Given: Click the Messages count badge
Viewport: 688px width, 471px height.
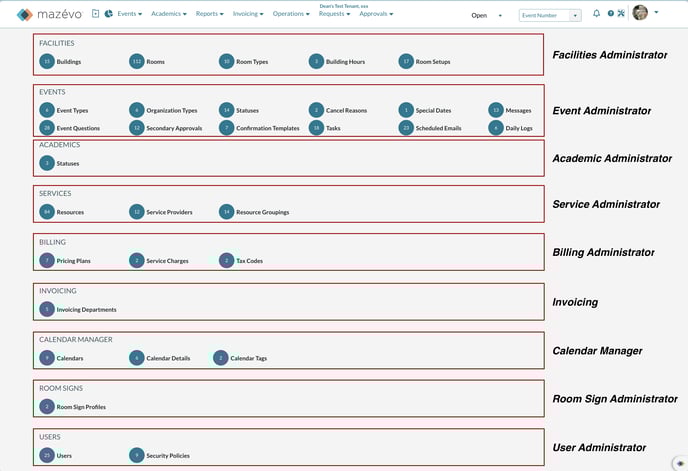Looking at the screenshot, I should 496,110.
